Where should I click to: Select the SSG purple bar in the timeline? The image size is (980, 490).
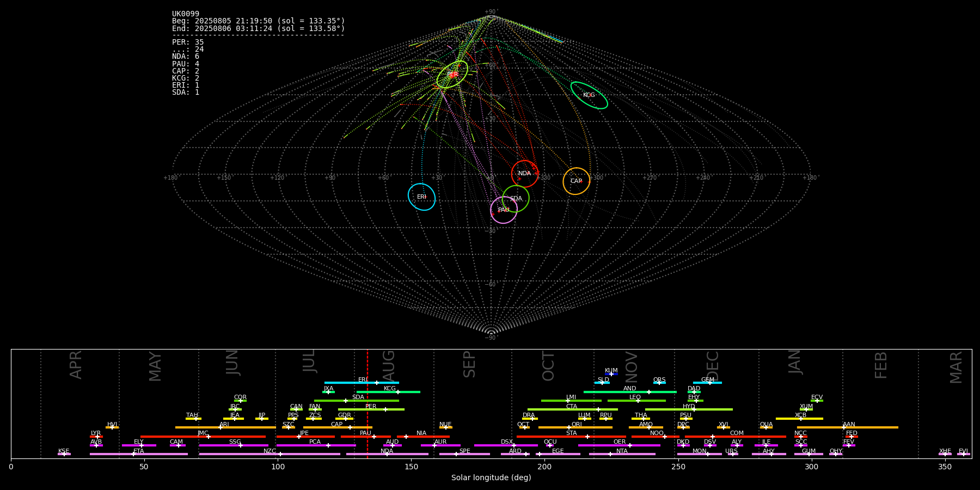(234, 445)
